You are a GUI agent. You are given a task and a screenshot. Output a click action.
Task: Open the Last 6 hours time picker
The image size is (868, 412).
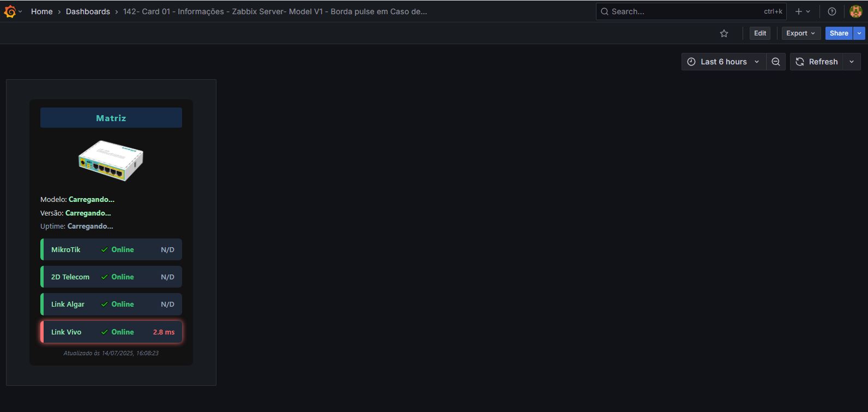724,62
